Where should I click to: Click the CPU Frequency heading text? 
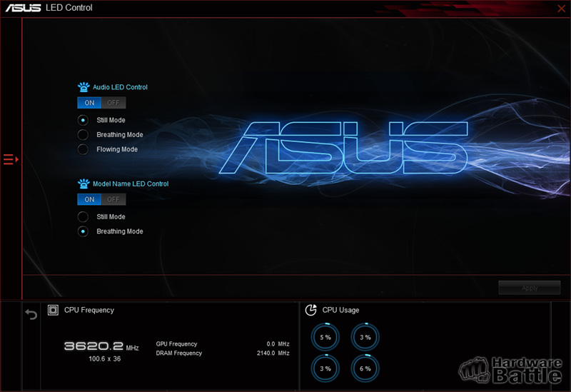tap(89, 310)
